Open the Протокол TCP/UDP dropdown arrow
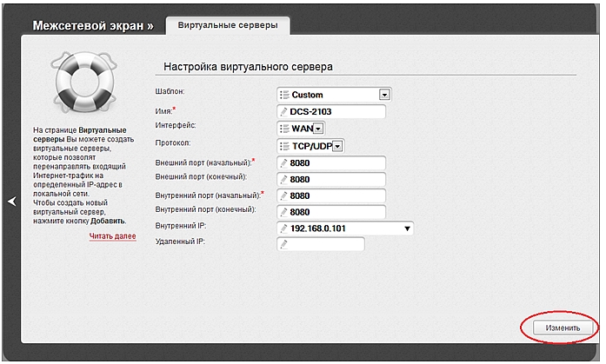The width and height of the screenshot is (606, 364). click(337, 146)
